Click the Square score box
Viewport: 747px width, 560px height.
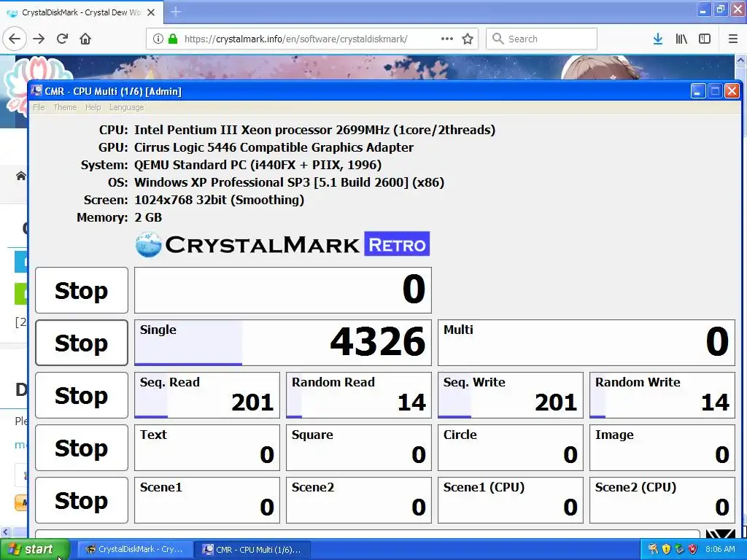click(359, 448)
